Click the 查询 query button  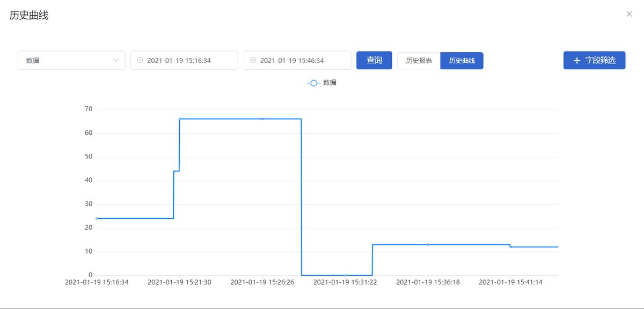[374, 60]
